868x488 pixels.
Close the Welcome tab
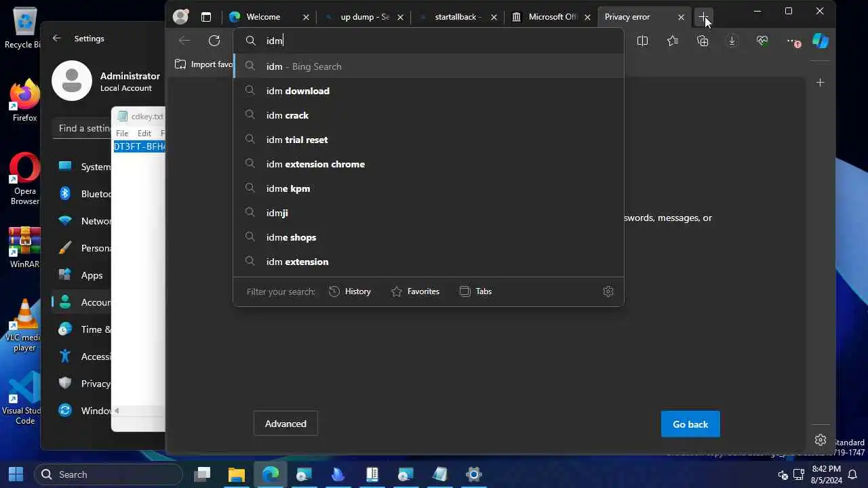pyautogui.click(x=306, y=17)
